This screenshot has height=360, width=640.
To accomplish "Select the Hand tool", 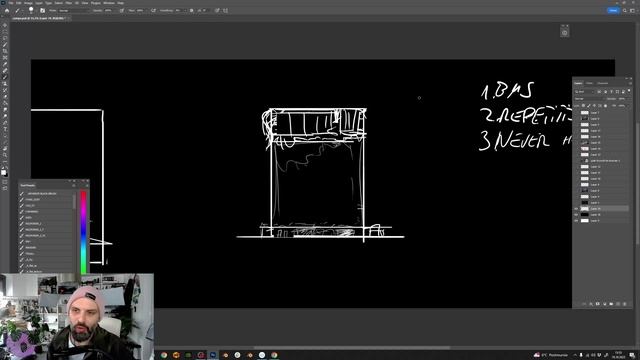I will [5, 149].
